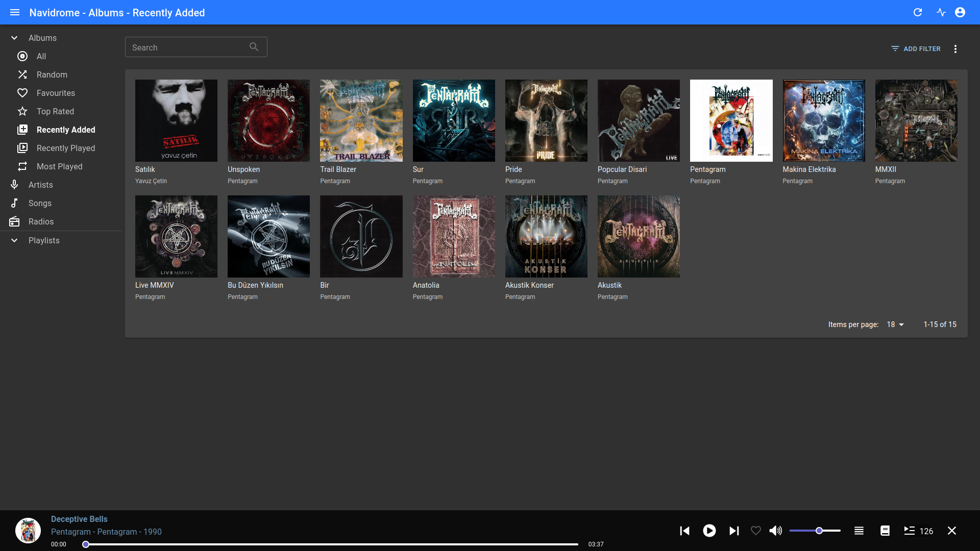The image size is (980, 551).
Task: Mute the player volume speaker icon
Action: (775, 531)
